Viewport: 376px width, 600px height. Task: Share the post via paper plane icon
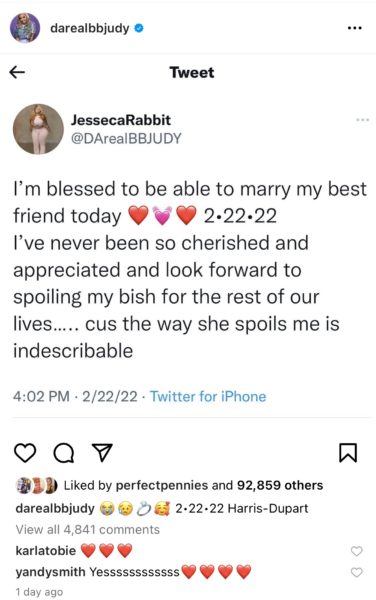(x=102, y=453)
